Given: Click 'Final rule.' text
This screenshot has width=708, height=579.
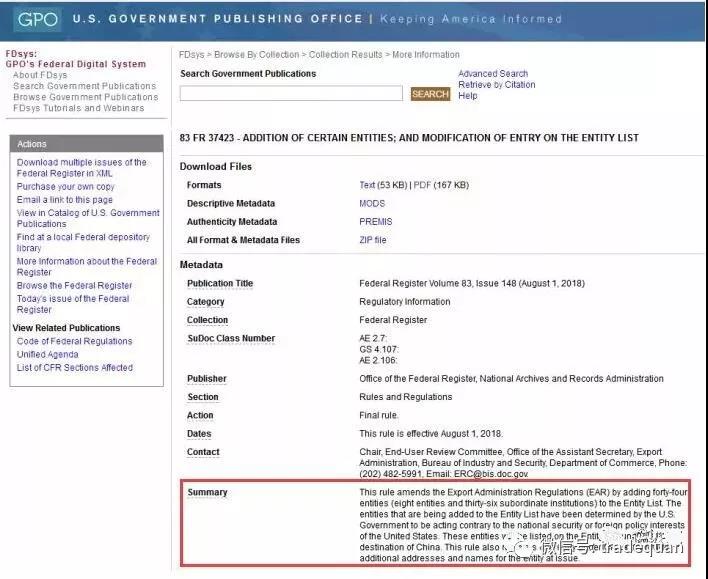Looking at the screenshot, I should (x=379, y=416).
